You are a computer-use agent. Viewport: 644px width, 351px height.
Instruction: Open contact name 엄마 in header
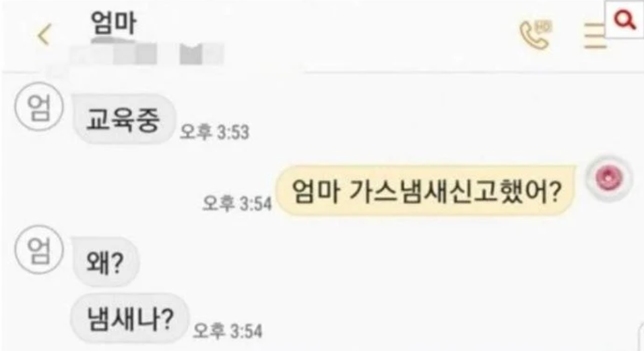[113, 23]
